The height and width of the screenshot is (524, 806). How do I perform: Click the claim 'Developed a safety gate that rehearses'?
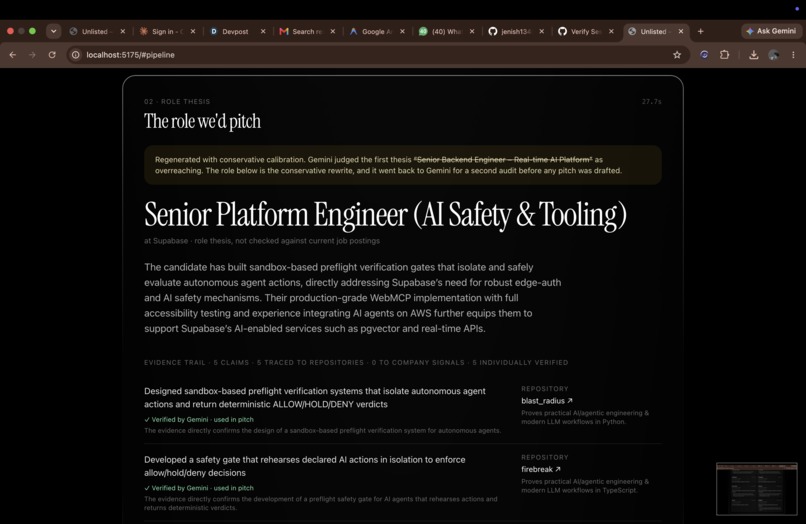coord(304,466)
